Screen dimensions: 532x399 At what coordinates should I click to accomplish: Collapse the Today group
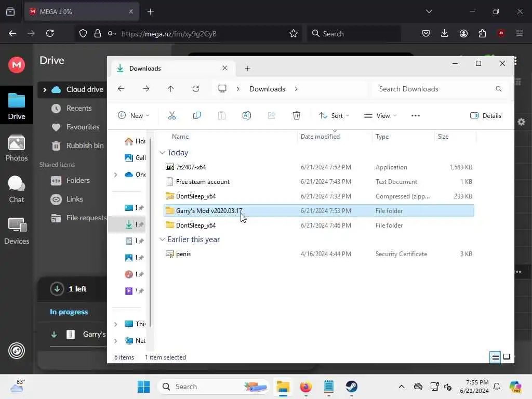point(162,153)
